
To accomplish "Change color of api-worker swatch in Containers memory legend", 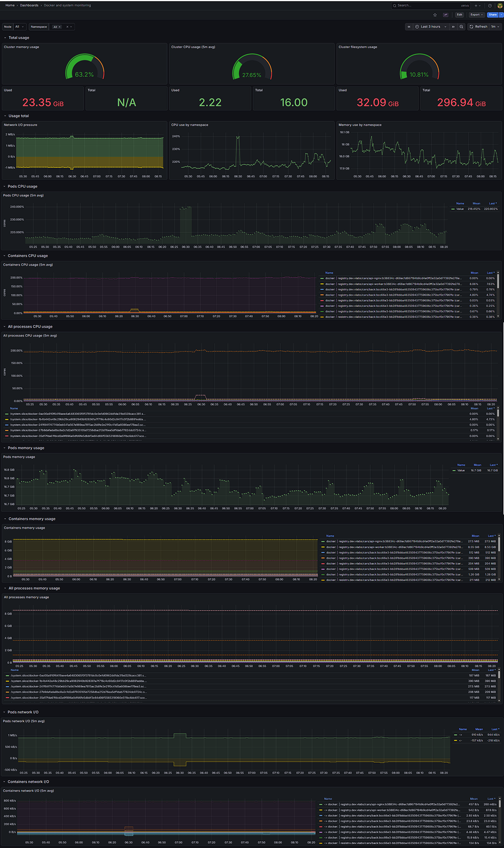I will pos(323,547).
